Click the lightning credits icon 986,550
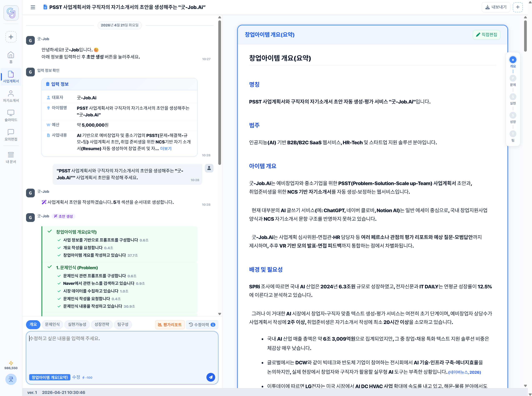This screenshot has width=532, height=396. (11, 365)
